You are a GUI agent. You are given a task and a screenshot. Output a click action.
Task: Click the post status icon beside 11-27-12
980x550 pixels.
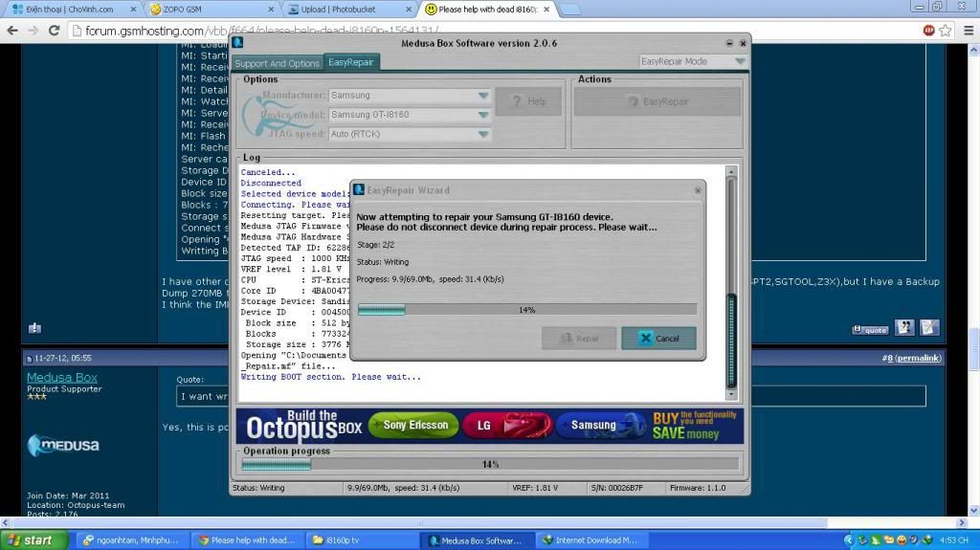[x=29, y=359]
